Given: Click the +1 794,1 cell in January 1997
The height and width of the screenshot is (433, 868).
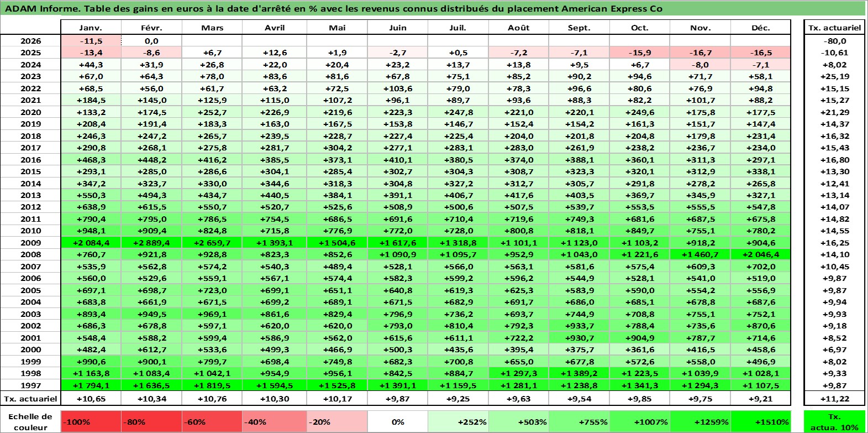Looking at the screenshot, I should point(91,385).
